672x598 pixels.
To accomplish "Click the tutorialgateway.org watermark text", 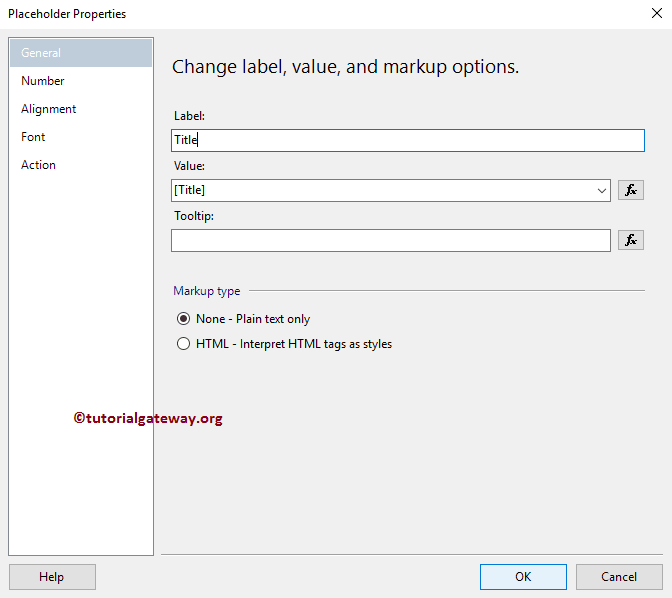I will pos(148,419).
